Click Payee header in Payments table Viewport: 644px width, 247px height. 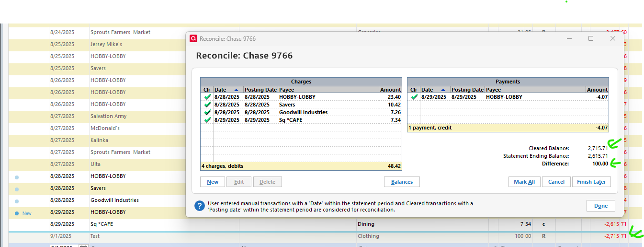494,90
